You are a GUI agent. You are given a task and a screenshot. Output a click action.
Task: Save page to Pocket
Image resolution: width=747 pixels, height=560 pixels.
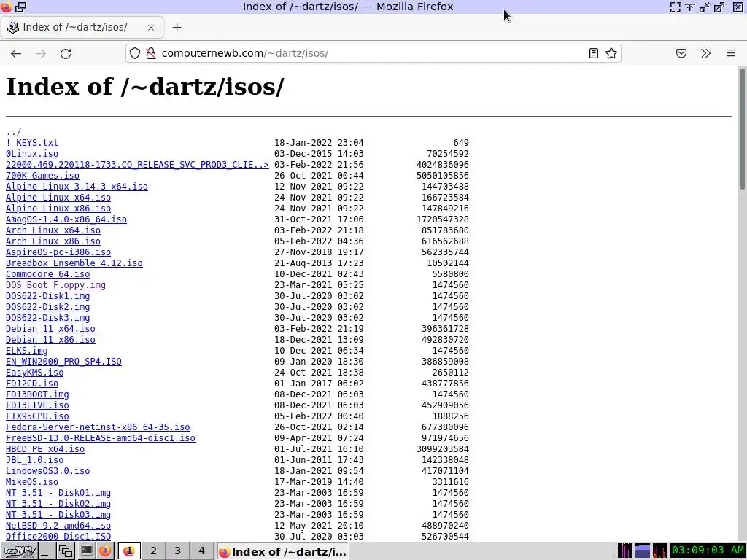click(681, 53)
